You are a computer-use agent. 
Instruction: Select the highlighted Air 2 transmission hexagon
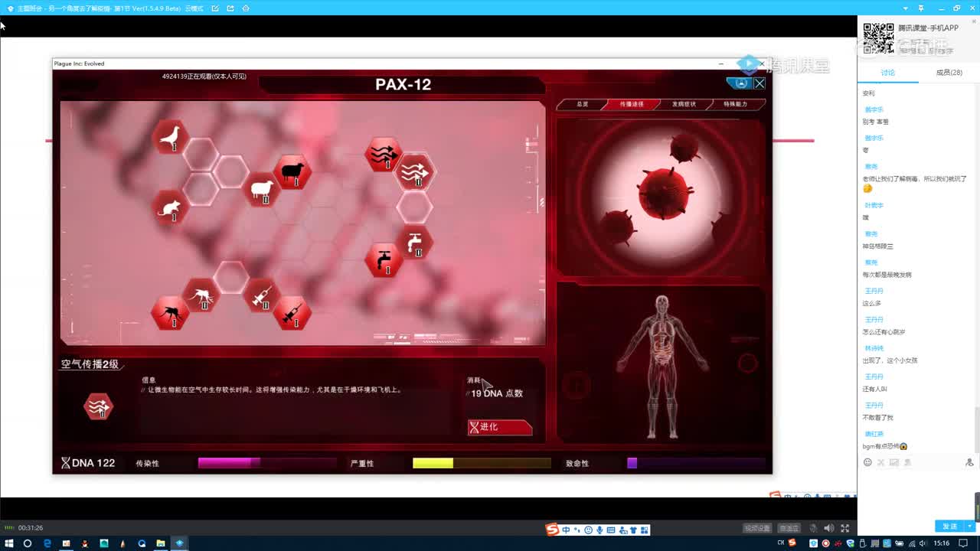coord(414,172)
